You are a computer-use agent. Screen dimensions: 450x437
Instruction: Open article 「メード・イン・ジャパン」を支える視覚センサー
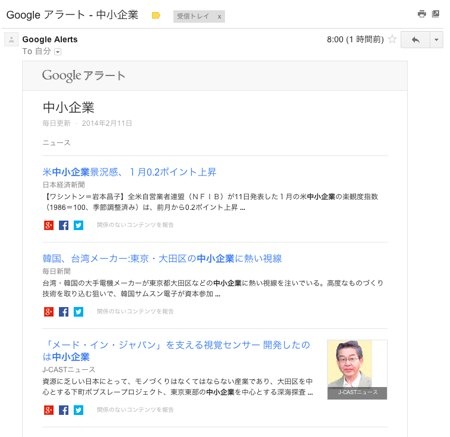click(176, 351)
